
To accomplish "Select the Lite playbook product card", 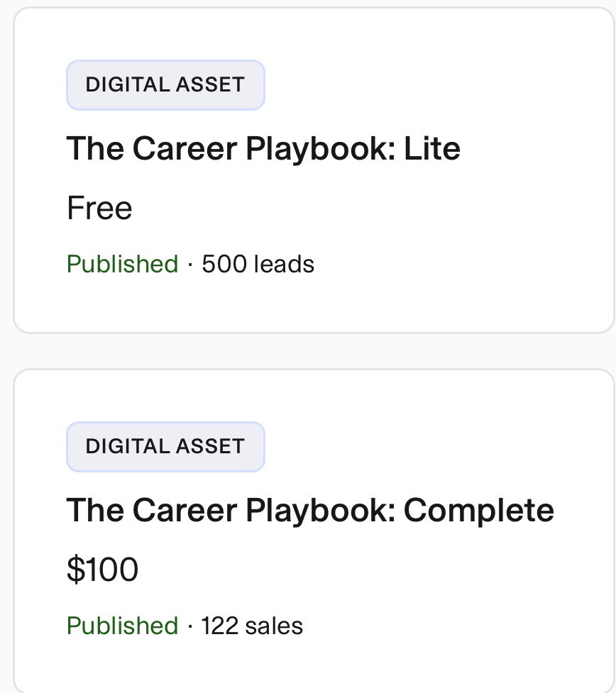I will coord(314,170).
